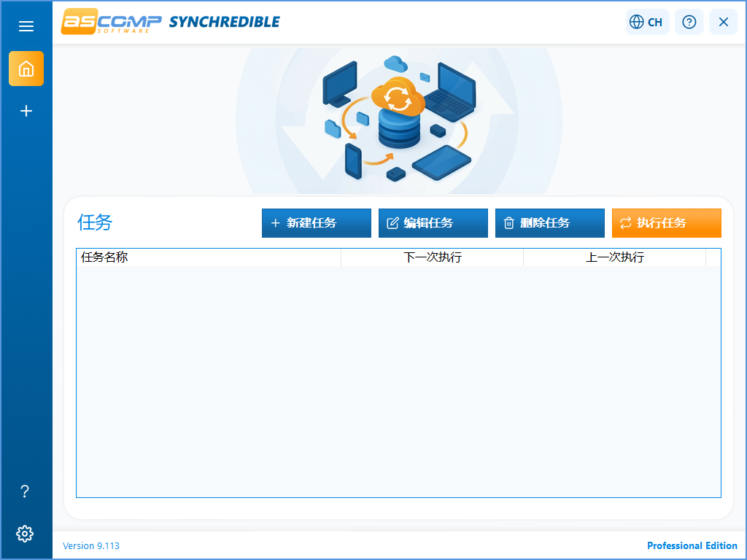Select the 下一次执行 column header
The width and height of the screenshot is (747, 560).
pyautogui.click(x=433, y=257)
